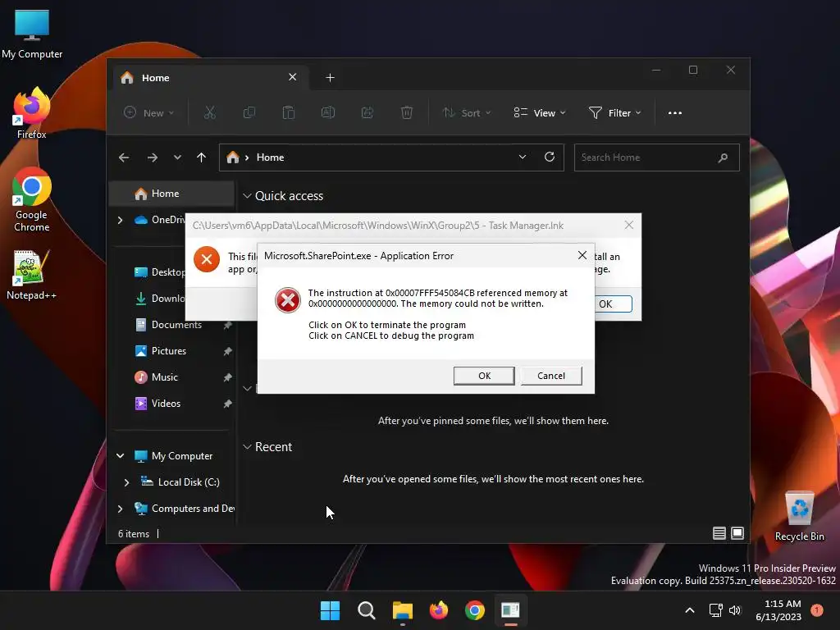This screenshot has width=840, height=630.
Task: Click the pin icon next to Videos
Action: click(228, 404)
